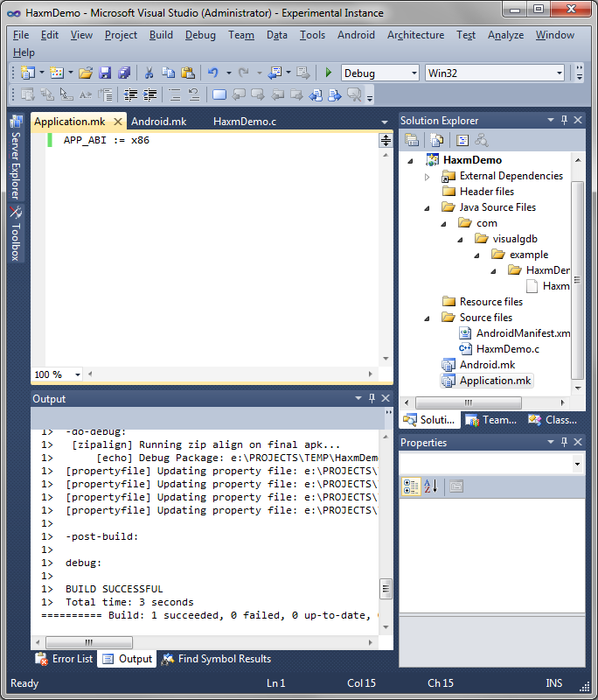Screen dimensions: 598x700
Task: Select Categorized view in Properties panel
Action: pyautogui.click(x=411, y=486)
